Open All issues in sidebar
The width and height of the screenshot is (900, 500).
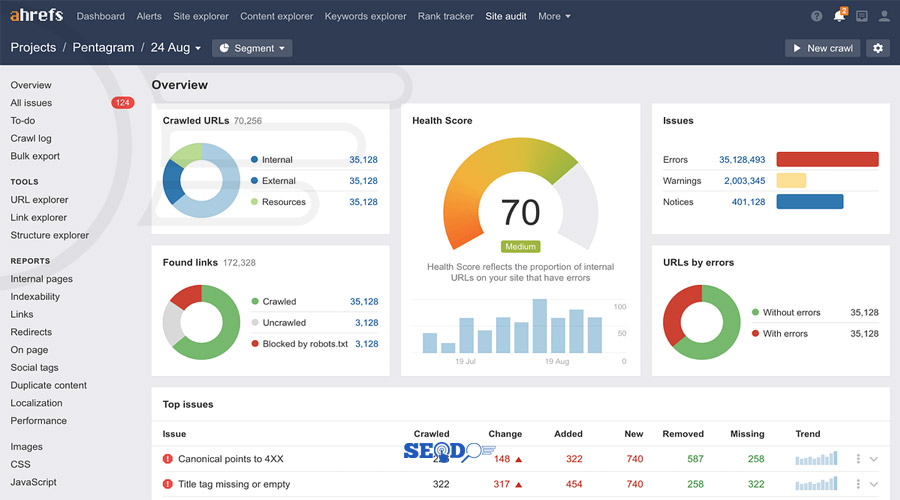click(31, 103)
